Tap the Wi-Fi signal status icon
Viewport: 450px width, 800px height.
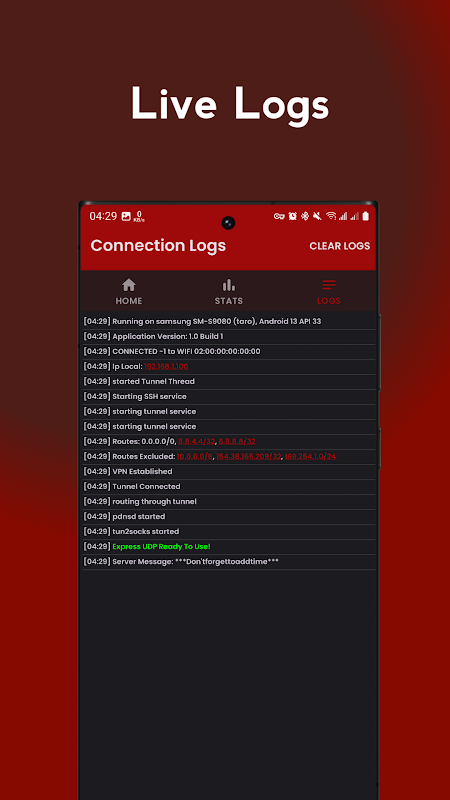click(x=331, y=216)
